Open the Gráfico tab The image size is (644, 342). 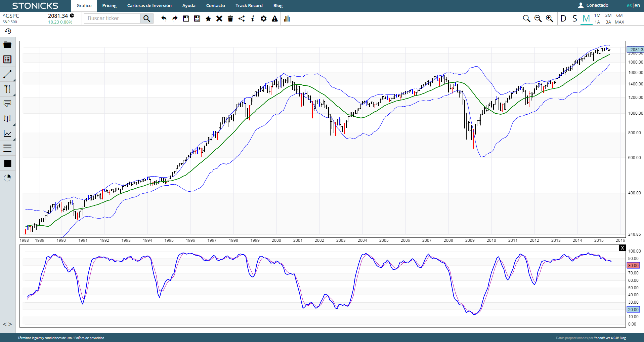[x=84, y=6]
